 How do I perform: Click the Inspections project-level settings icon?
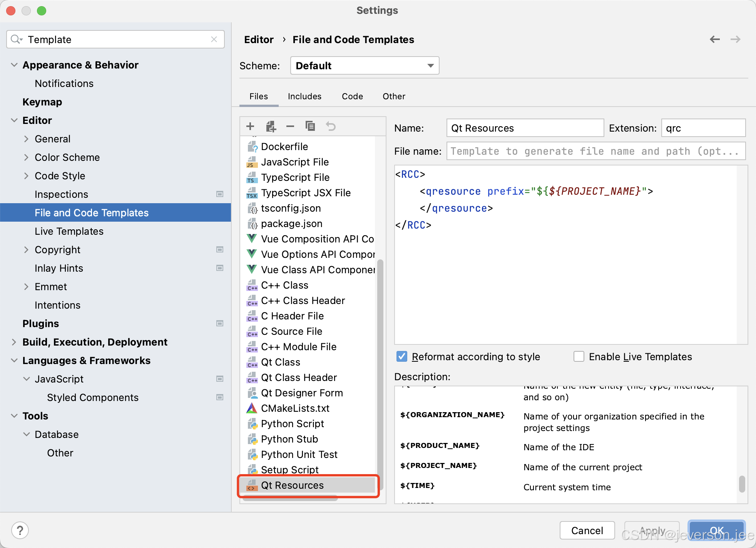[220, 194]
